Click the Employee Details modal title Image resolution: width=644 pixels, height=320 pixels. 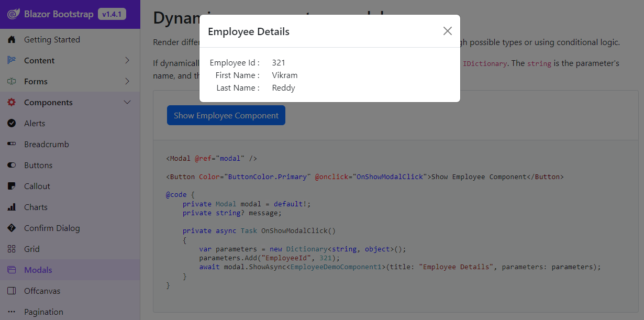249,31
